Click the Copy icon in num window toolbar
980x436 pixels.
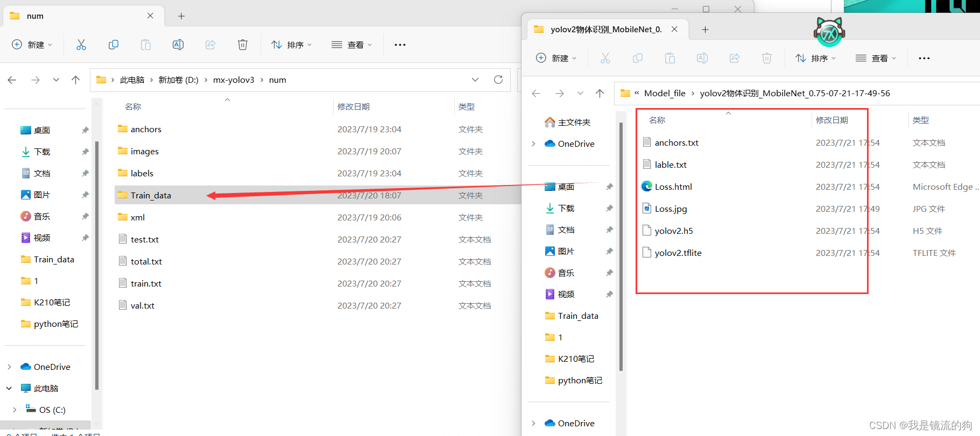[114, 45]
